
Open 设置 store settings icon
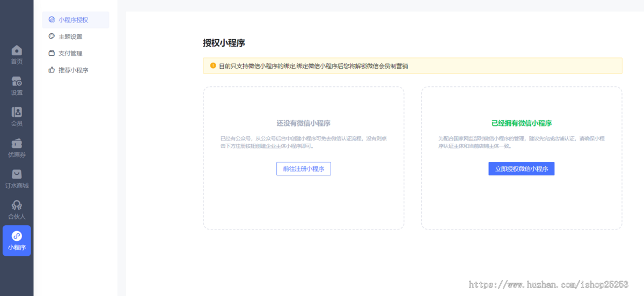tap(17, 82)
